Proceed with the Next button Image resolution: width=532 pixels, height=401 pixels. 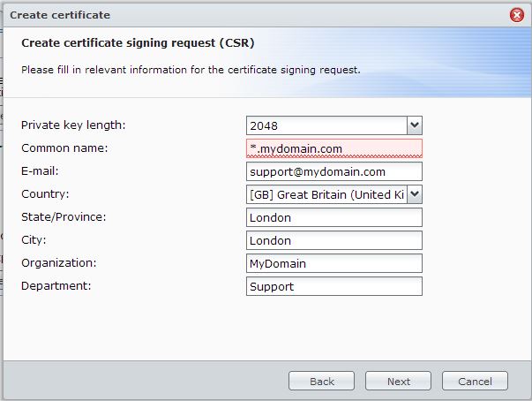coord(398,381)
